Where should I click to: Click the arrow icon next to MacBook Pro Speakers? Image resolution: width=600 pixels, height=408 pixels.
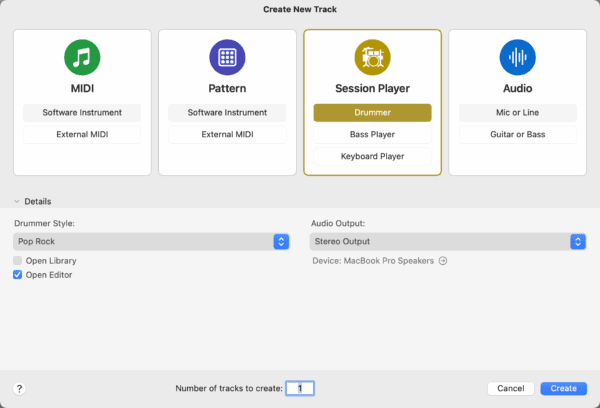(x=443, y=261)
